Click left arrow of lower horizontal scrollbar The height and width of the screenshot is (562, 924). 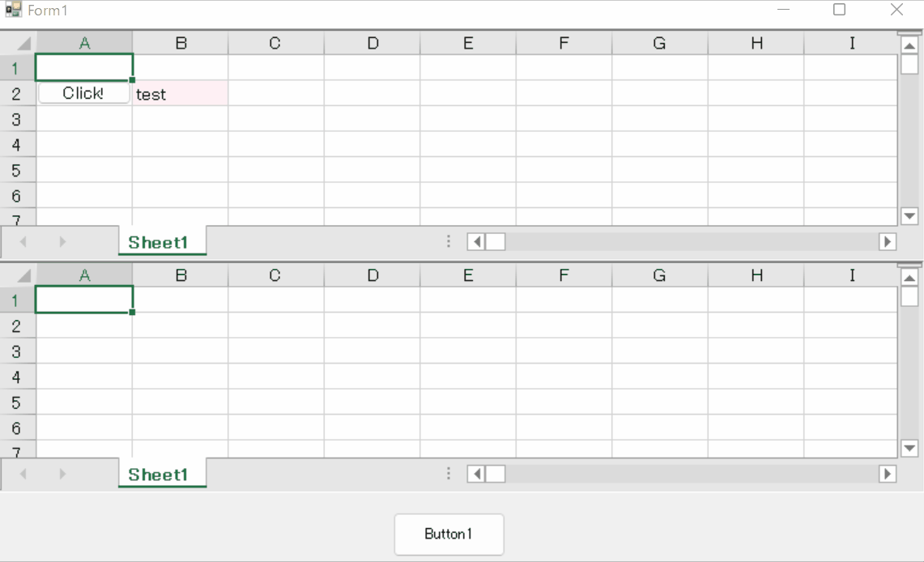(476, 474)
